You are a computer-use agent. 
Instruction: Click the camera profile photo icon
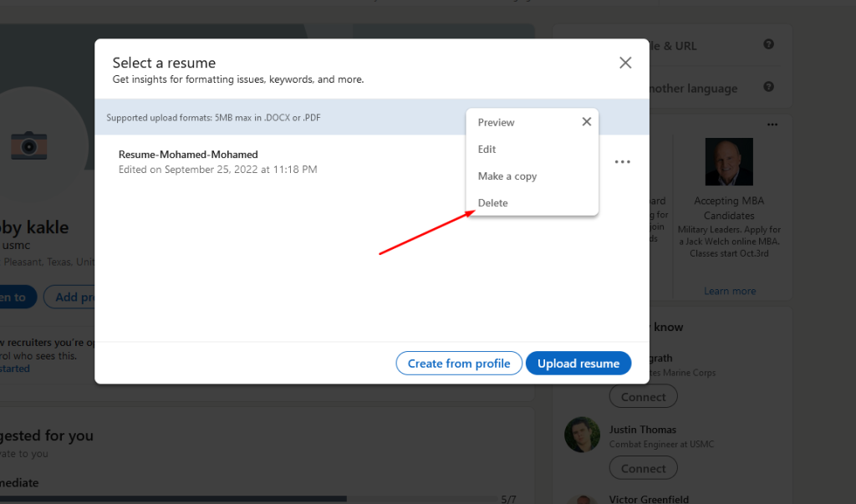coord(28,146)
